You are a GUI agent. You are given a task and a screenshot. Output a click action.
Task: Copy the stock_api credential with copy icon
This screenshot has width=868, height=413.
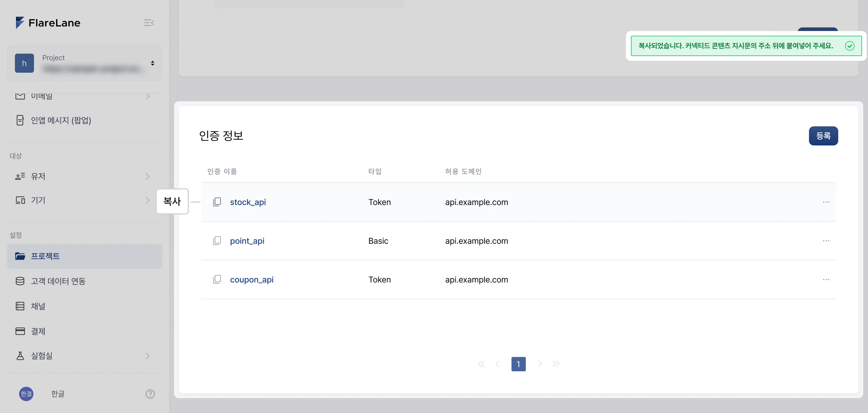tap(217, 202)
